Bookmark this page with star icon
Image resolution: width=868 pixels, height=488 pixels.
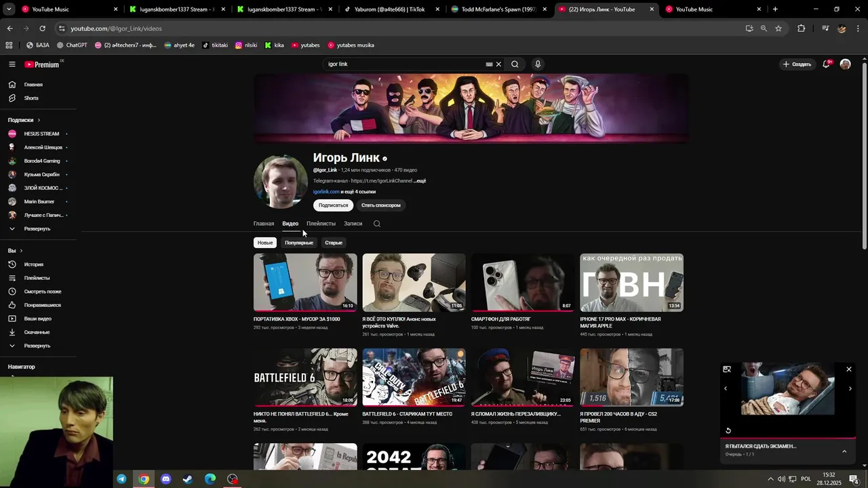(778, 28)
